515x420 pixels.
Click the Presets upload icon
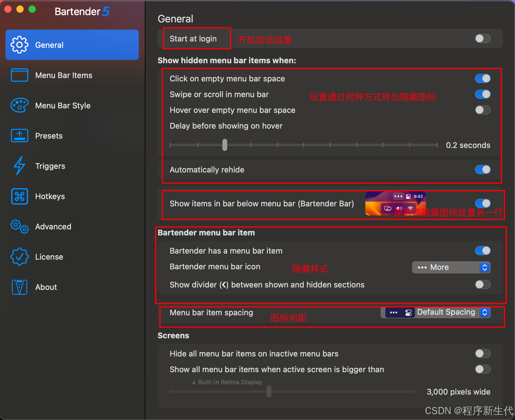(19, 136)
